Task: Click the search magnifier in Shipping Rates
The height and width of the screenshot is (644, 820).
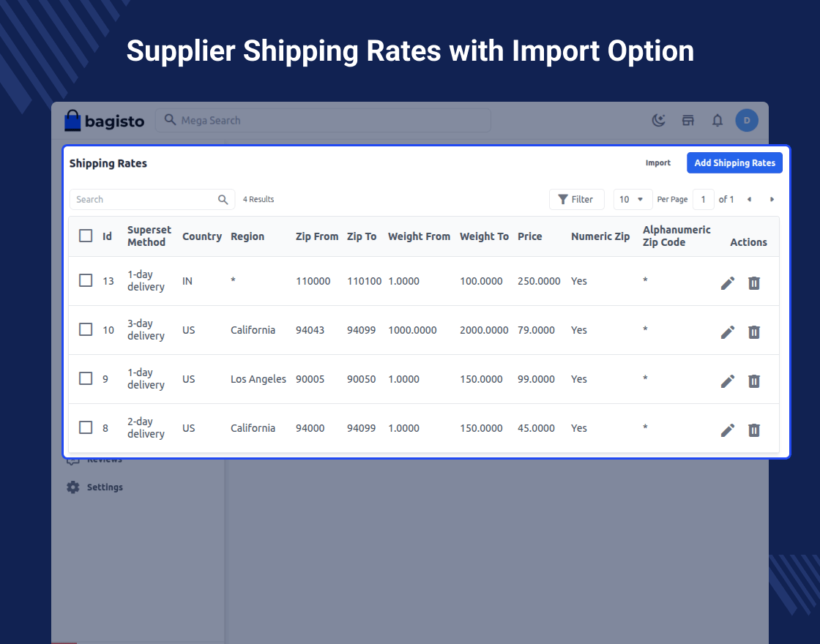Action: 223,200
